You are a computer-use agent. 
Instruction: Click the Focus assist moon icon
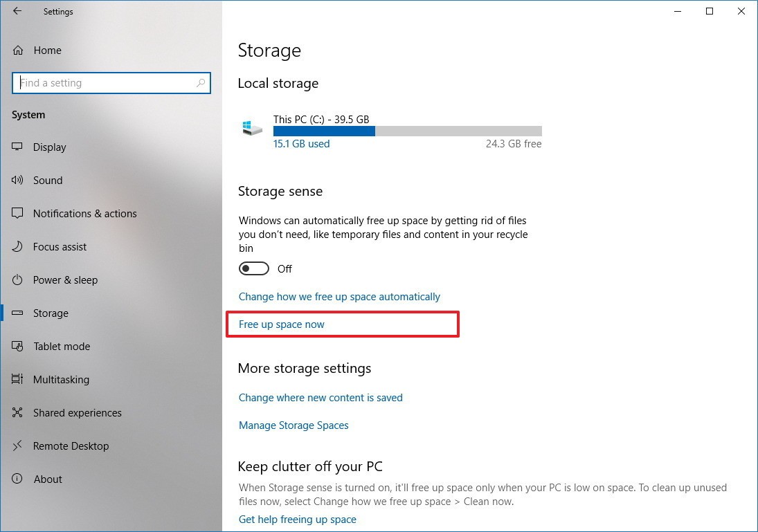coord(18,247)
